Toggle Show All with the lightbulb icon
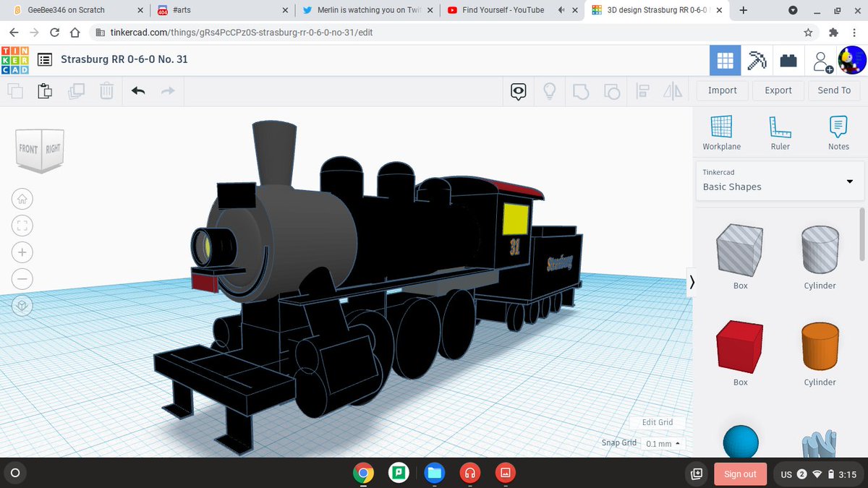Viewport: 868px width, 488px height. pos(550,91)
